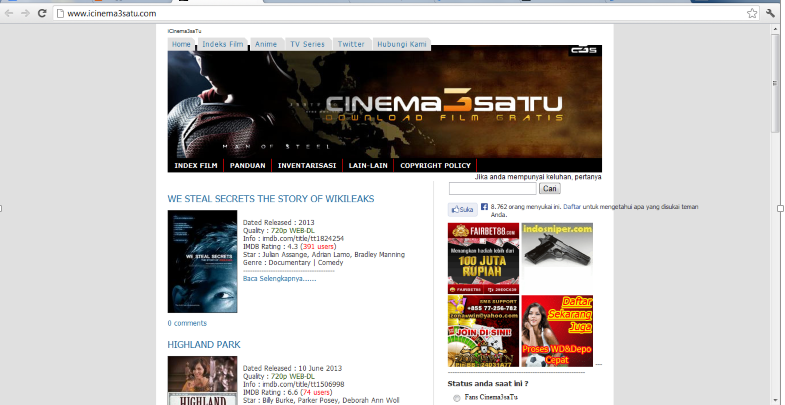Open the PANDUAN menu item
The height and width of the screenshot is (405, 785).
[247, 165]
